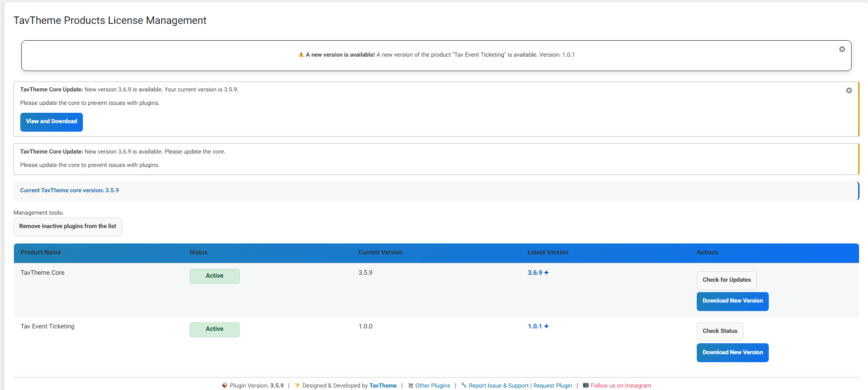Click the wrench icon beside Report Issue

(464, 385)
